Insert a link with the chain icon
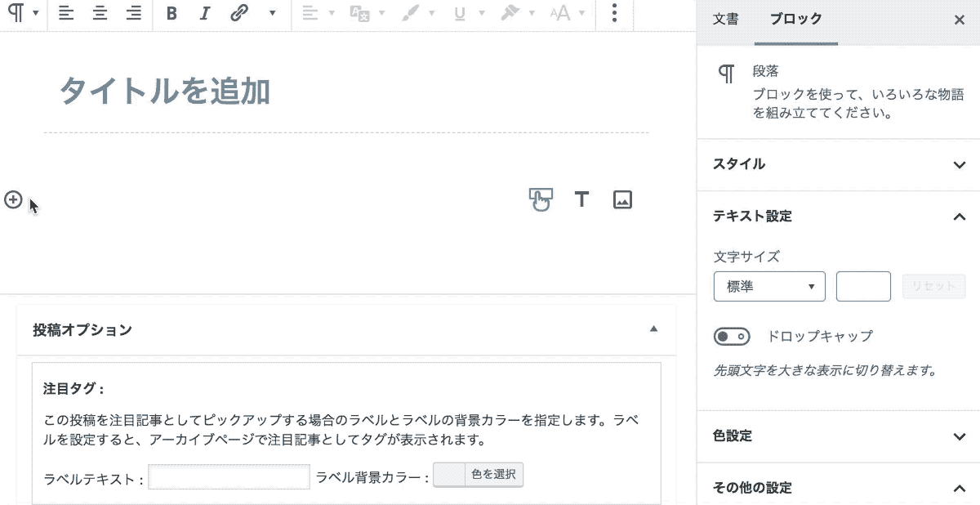Viewport: 980px width, 505px height. [x=238, y=14]
